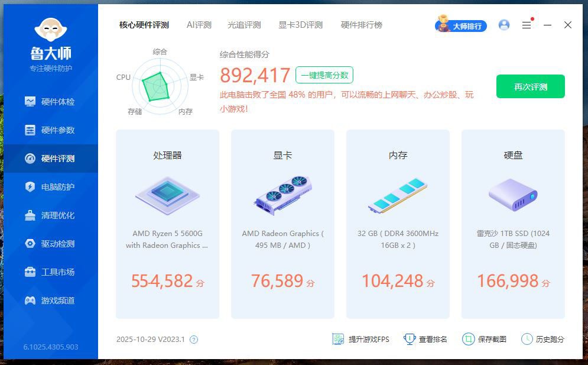Open 电脑防护 in the sidebar

[51, 186]
